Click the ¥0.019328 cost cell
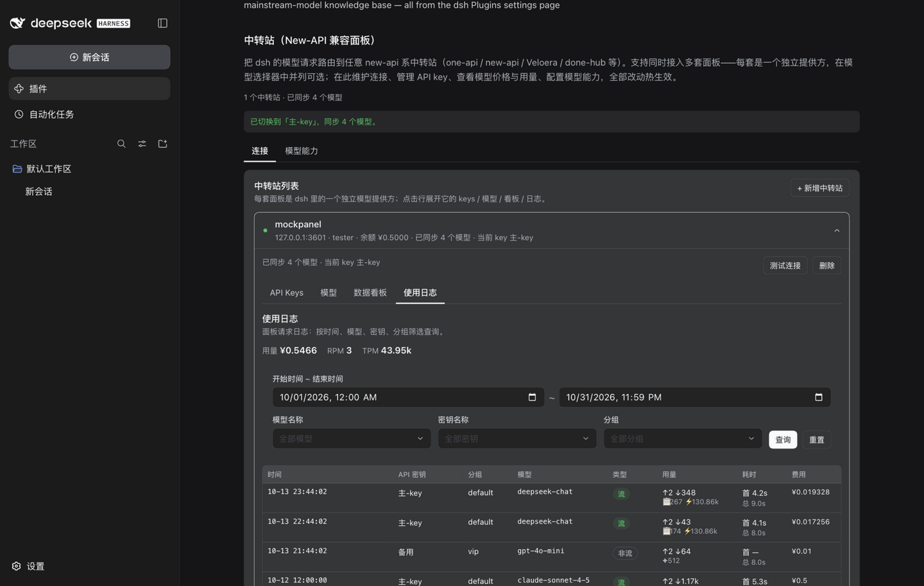The width and height of the screenshot is (924, 586). tap(810, 492)
